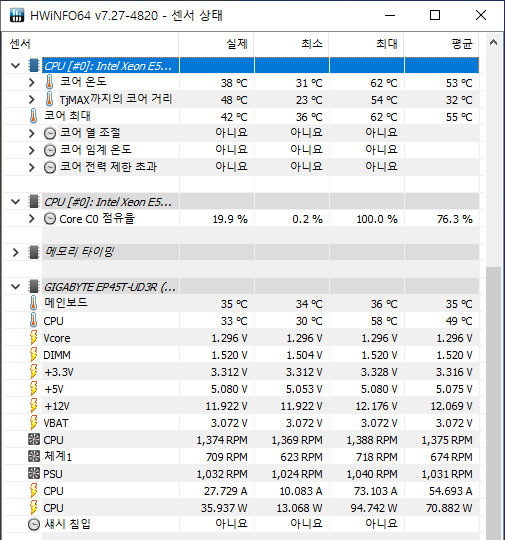Expand the 코어 온도 row
This screenshot has height=540, width=505.
[32, 82]
